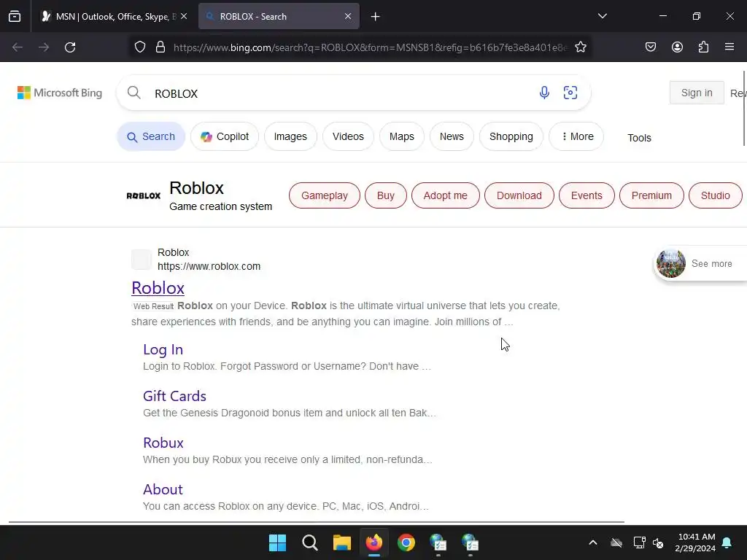
Task: Click the muted volume tray icon
Action: click(659, 542)
